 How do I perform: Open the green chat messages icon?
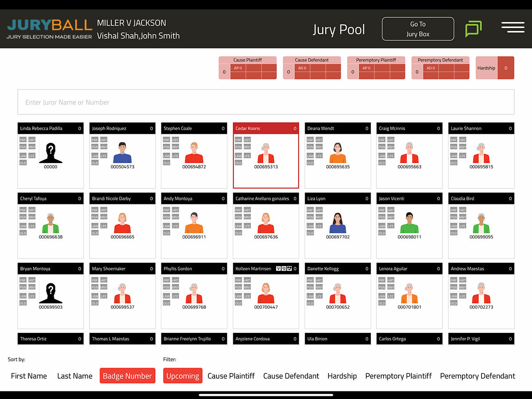(473, 29)
